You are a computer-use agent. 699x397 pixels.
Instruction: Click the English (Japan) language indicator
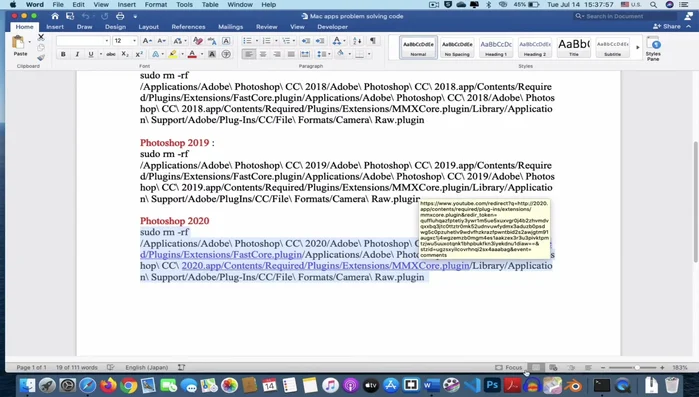pyautogui.click(x=147, y=368)
